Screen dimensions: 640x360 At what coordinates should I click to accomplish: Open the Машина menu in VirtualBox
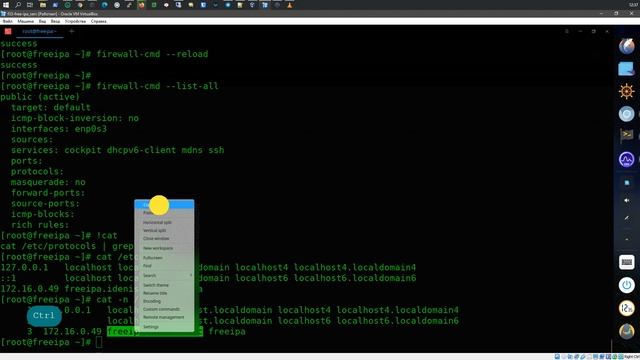point(25,21)
